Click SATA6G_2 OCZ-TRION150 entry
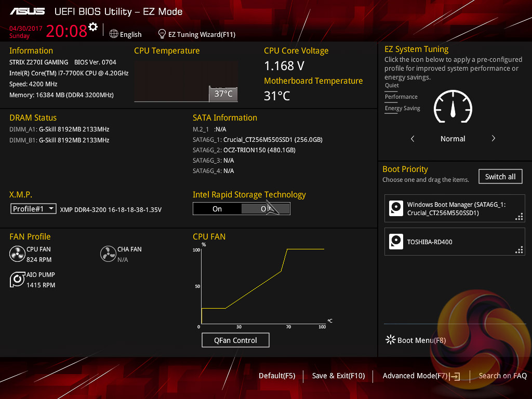The width and height of the screenshot is (532, 399). click(x=244, y=150)
